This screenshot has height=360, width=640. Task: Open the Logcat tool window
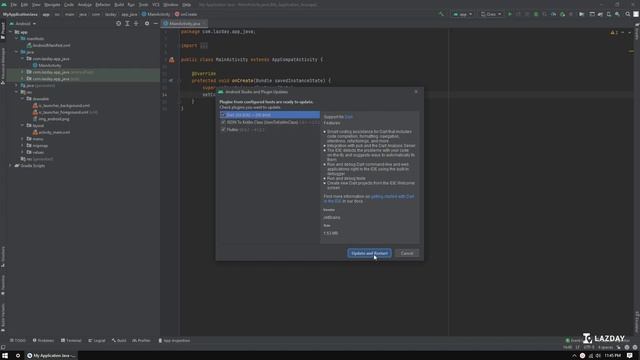[x=97, y=340]
